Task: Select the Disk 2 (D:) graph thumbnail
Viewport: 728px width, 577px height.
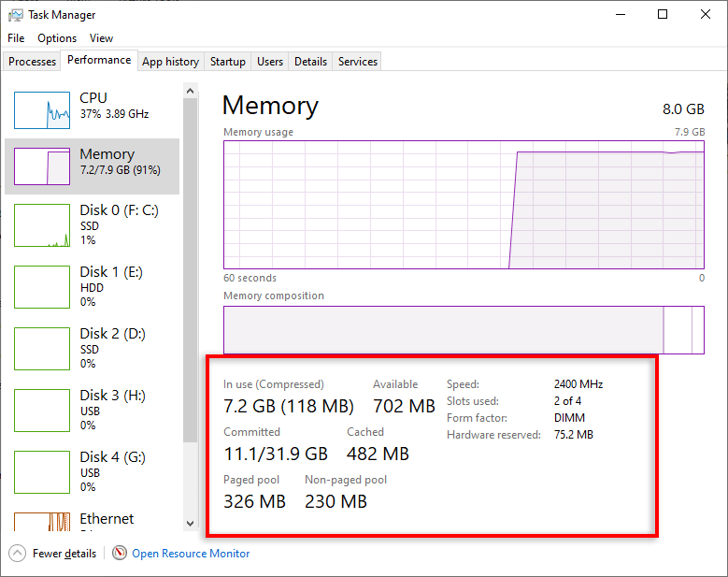Action: tap(42, 349)
